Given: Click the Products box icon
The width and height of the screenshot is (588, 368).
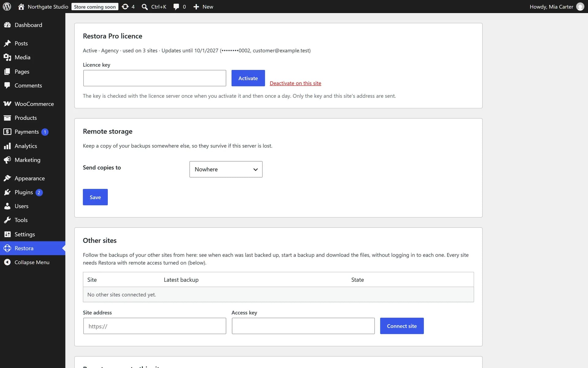Looking at the screenshot, I should (x=7, y=118).
